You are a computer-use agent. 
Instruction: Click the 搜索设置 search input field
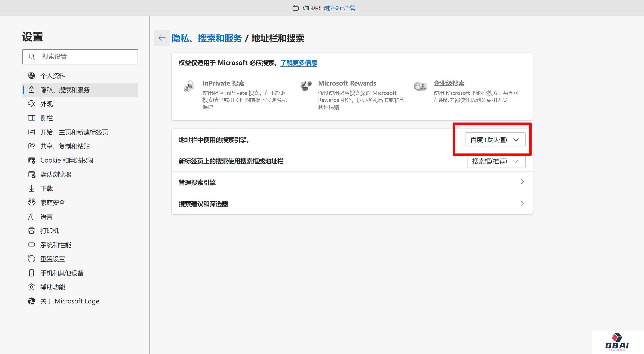pyautogui.click(x=80, y=57)
